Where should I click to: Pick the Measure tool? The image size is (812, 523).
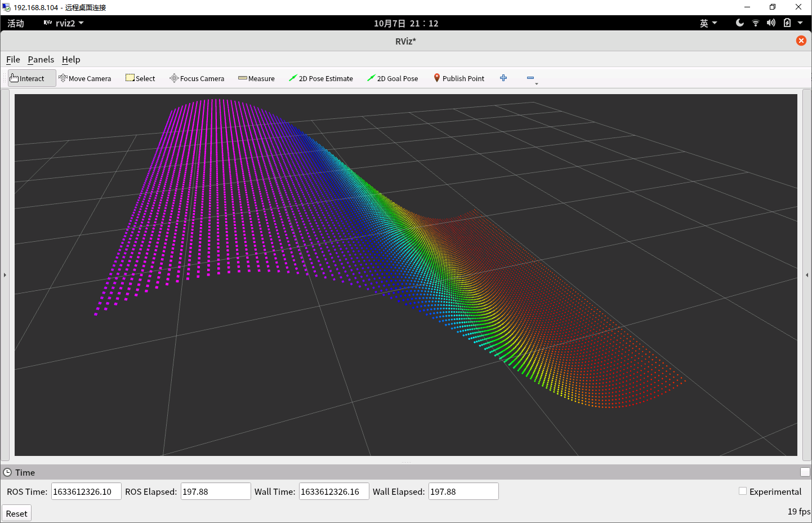click(x=256, y=78)
